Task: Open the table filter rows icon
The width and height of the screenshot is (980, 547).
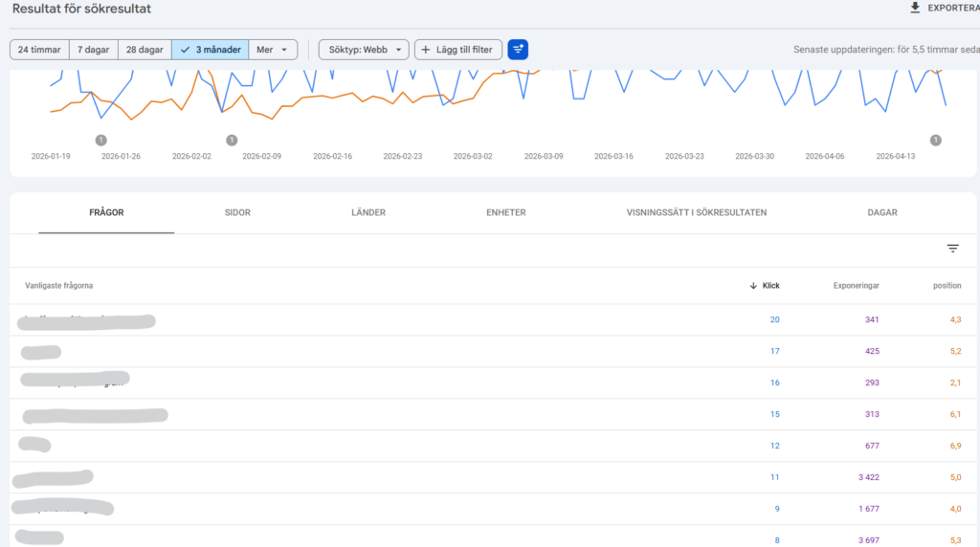Action: point(952,249)
